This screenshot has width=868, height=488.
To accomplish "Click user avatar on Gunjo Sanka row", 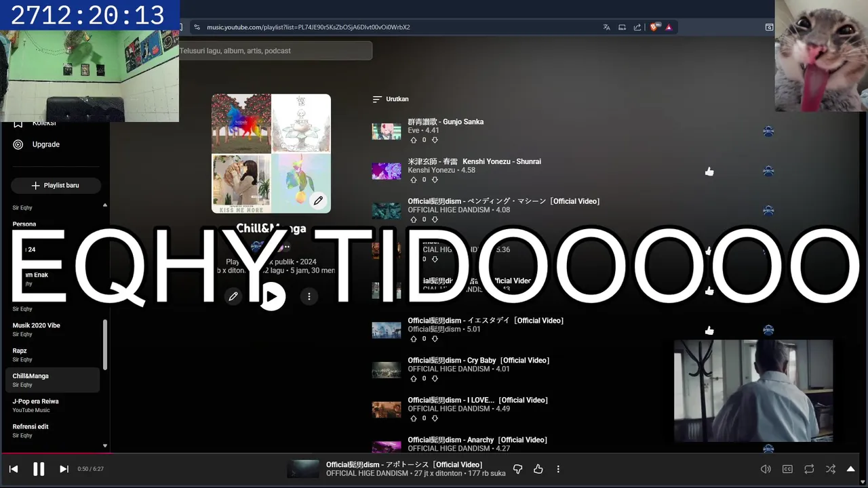I will (x=768, y=131).
